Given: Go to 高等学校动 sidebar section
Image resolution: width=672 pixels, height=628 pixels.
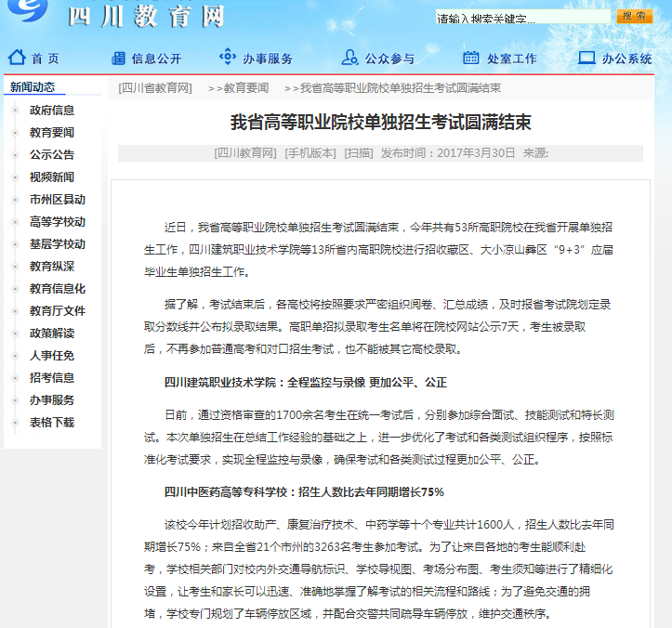Looking at the screenshot, I should (x=57, y=222).
